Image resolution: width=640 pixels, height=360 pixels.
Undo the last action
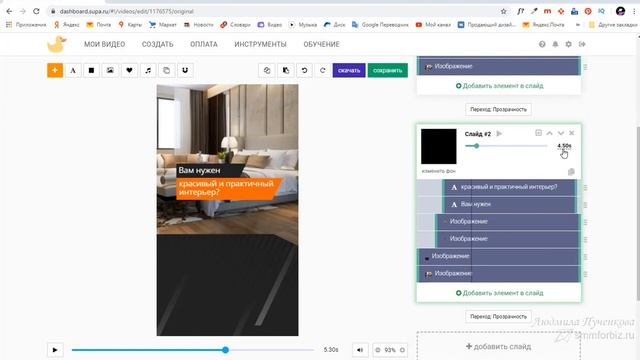pyautogui.click(x=304, y=70)
